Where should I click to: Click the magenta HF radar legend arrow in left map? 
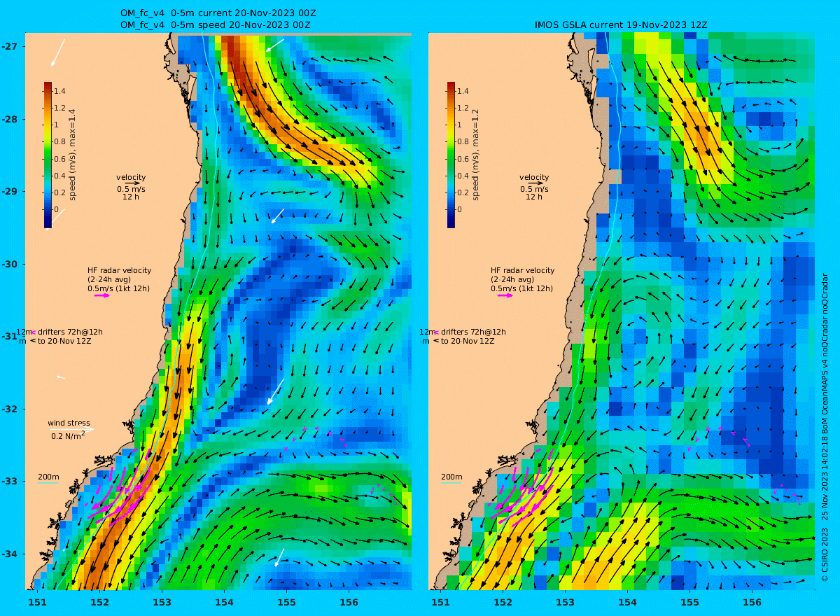pos(102,295)
